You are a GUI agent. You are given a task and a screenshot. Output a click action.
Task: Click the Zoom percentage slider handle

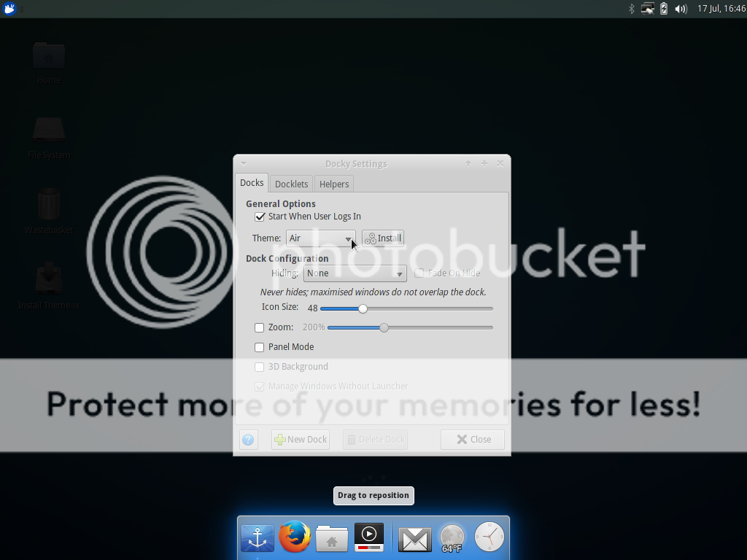click(384, 327)
